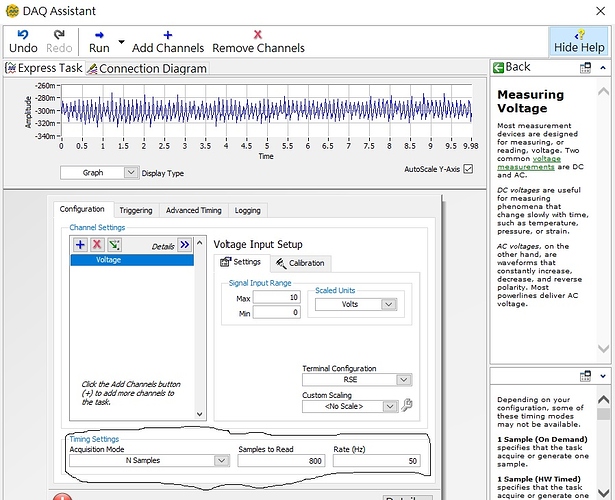
Task: Expand channel Details double-arrow button
Action: (184, 245)
